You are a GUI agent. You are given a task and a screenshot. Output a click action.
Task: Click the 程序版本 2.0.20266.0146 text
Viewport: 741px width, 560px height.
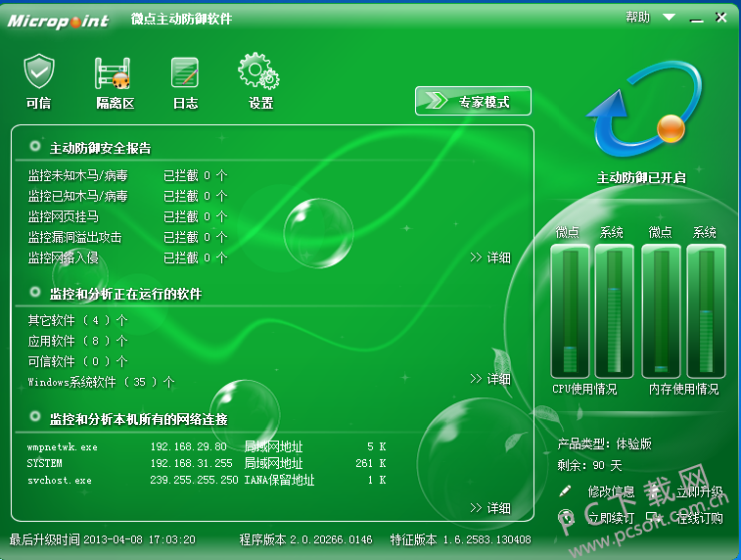[x=305, y=539]
